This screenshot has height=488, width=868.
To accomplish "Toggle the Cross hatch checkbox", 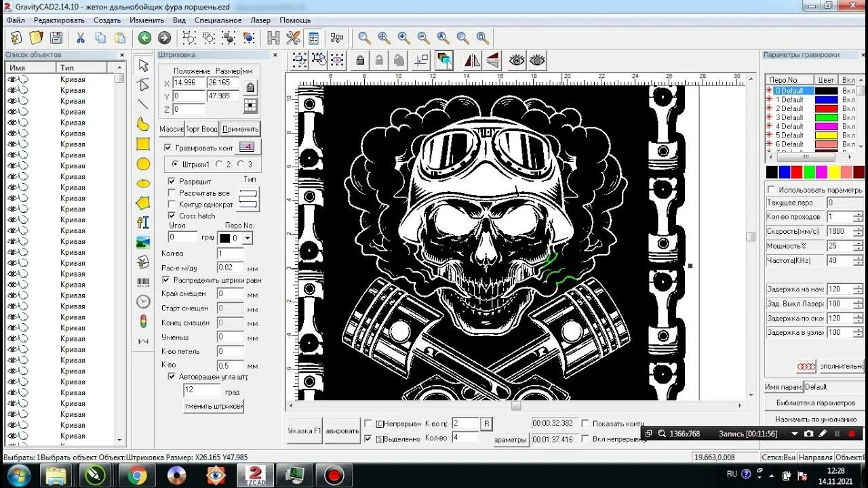I will [172, 216].
